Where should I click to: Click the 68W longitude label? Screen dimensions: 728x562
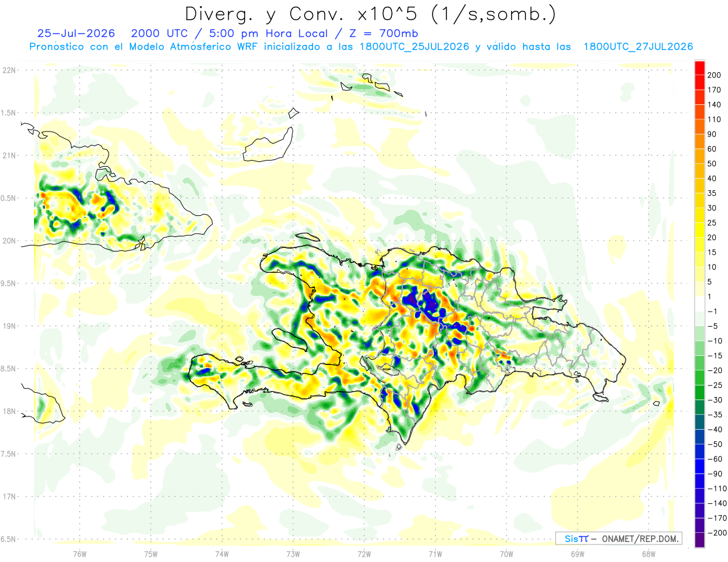(x=649, y=554)
